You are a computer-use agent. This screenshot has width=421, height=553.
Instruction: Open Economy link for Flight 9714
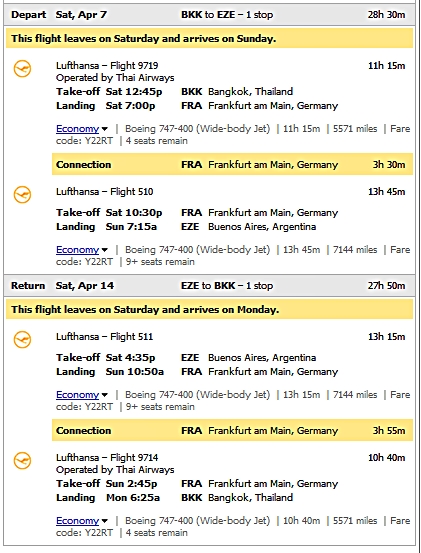click(77, 521)
